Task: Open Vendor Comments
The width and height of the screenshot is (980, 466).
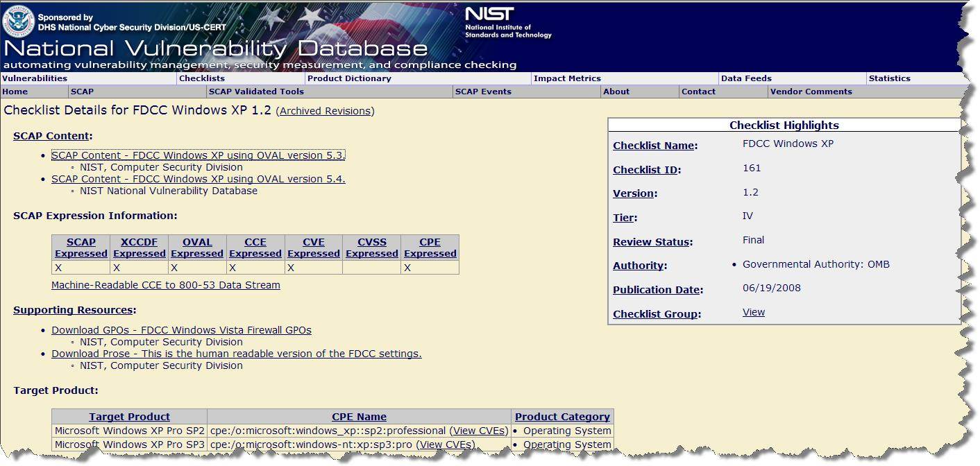Action: tap(811, 92)
